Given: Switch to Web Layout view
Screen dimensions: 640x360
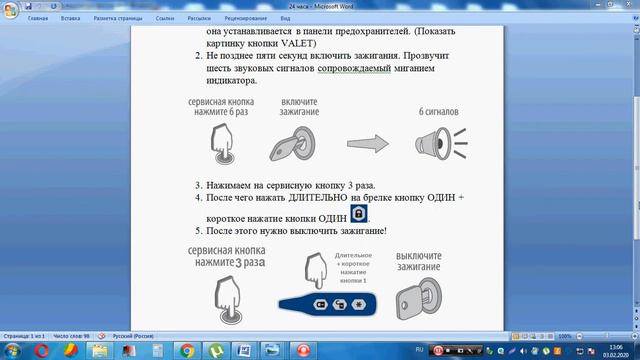Looking at the screenshot, I should pyautogui.click(x=533, y=336).
